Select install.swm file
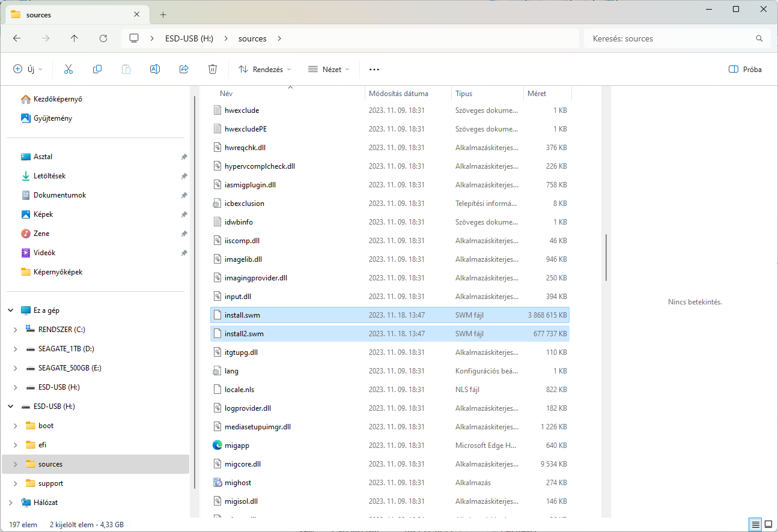Viewport: 778px width, 532px height. pyautogui.click(x=390, y=315)
